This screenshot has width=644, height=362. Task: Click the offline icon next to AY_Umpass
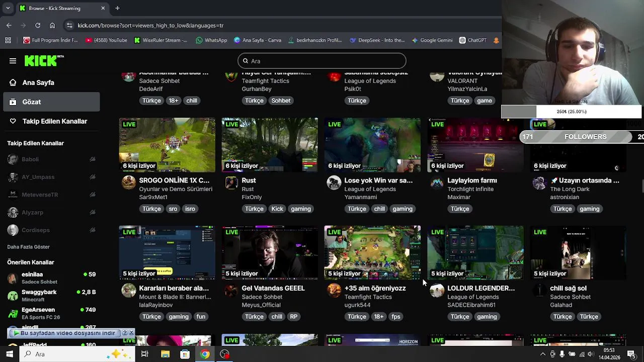tap(93, 177)
